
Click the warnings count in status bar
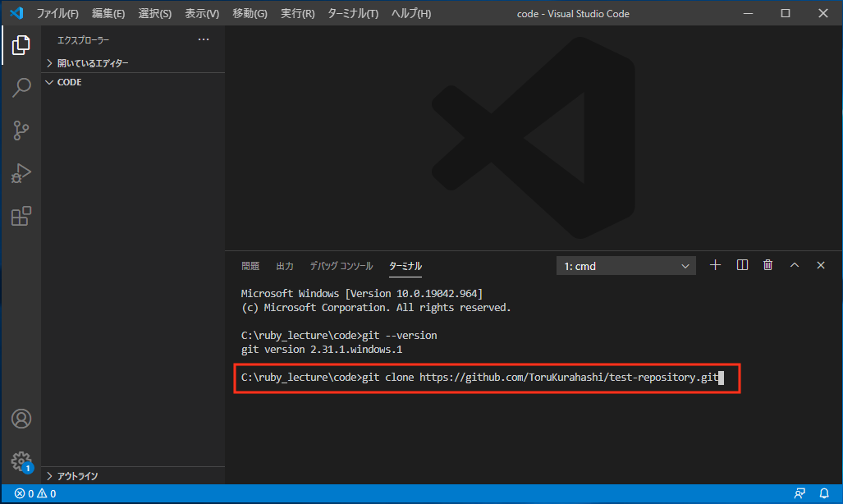(47, 493)
